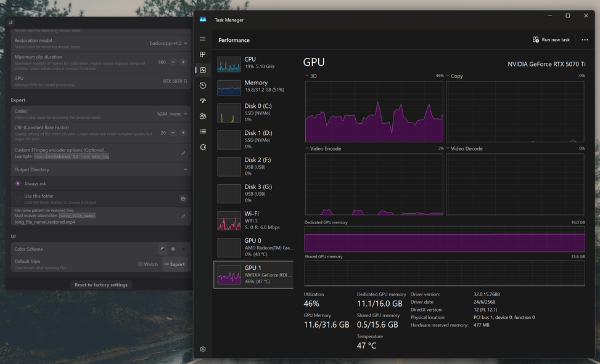Select Disk 1 (D:) entry

[x=253, y=140]
